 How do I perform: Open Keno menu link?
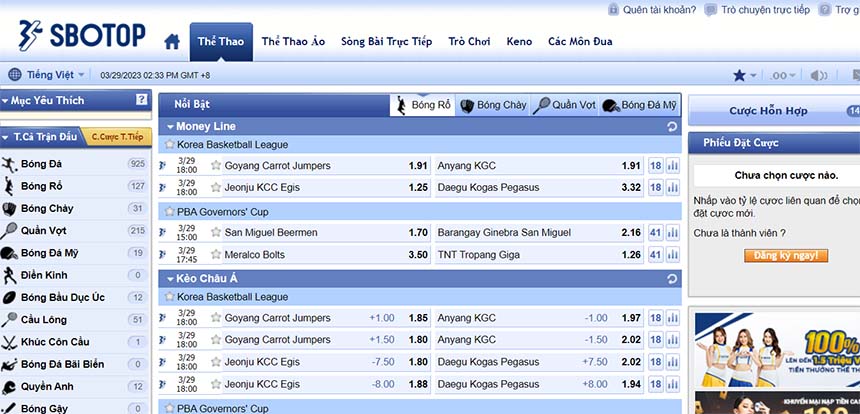pos(519,42)
